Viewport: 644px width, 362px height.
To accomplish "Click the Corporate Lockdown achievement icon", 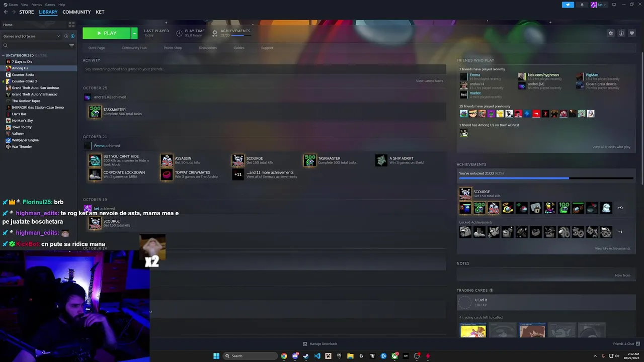I will pyautogui.click(x=95, y=174).
